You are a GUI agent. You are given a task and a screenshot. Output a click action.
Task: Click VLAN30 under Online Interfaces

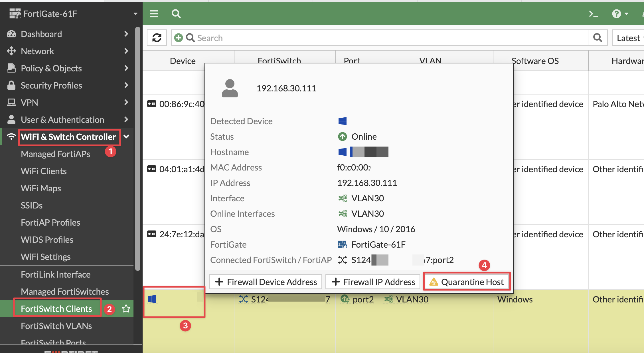(361, 214)
